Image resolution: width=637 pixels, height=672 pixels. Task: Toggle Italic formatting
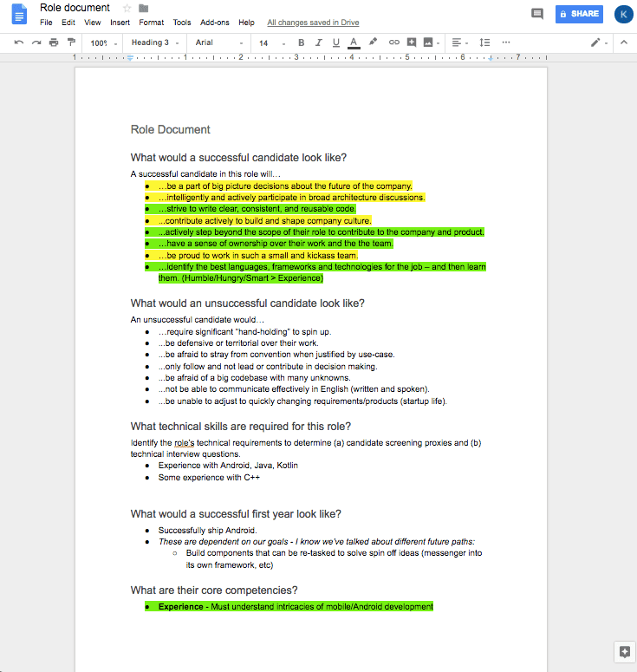318,42
